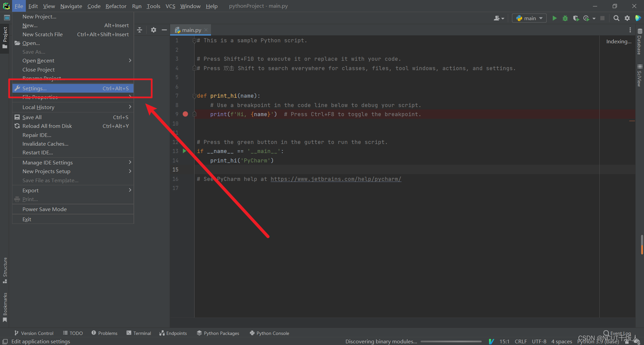Click Save All in File menu
The image size is (644, 345).
click(x=73, y=117)
